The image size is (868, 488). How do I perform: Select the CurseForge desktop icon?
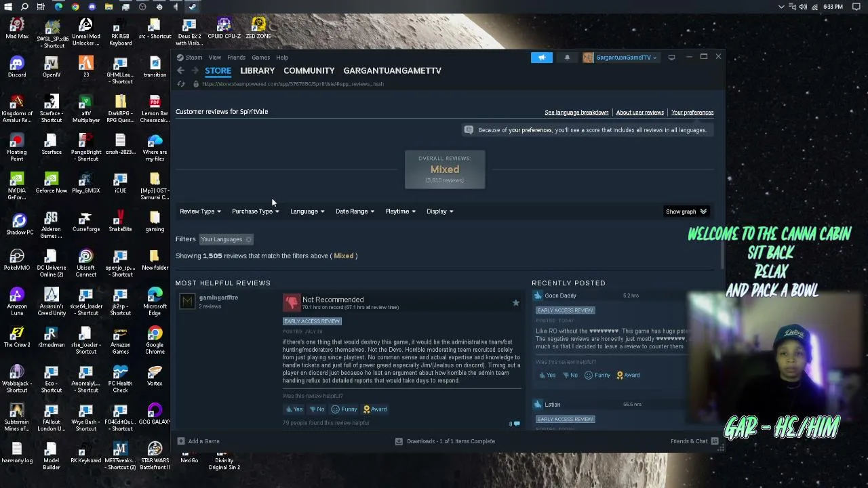(x=86, y=222)
